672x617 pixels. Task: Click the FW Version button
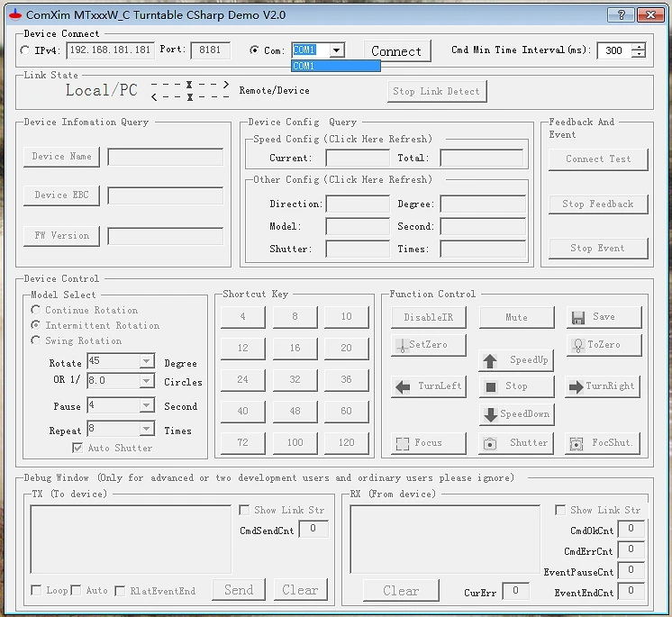tap(61, 236)
